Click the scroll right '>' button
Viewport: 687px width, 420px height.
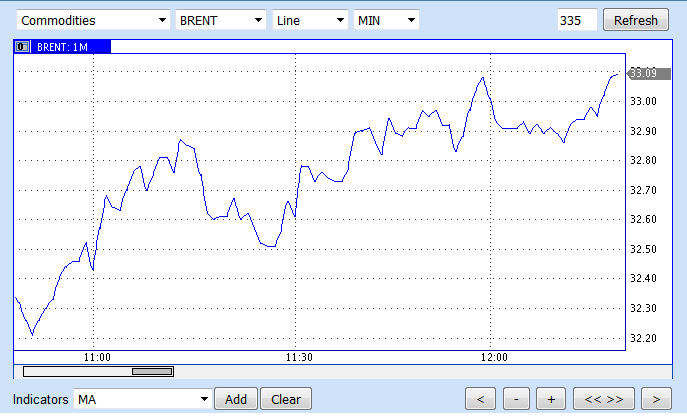[656, 399]
